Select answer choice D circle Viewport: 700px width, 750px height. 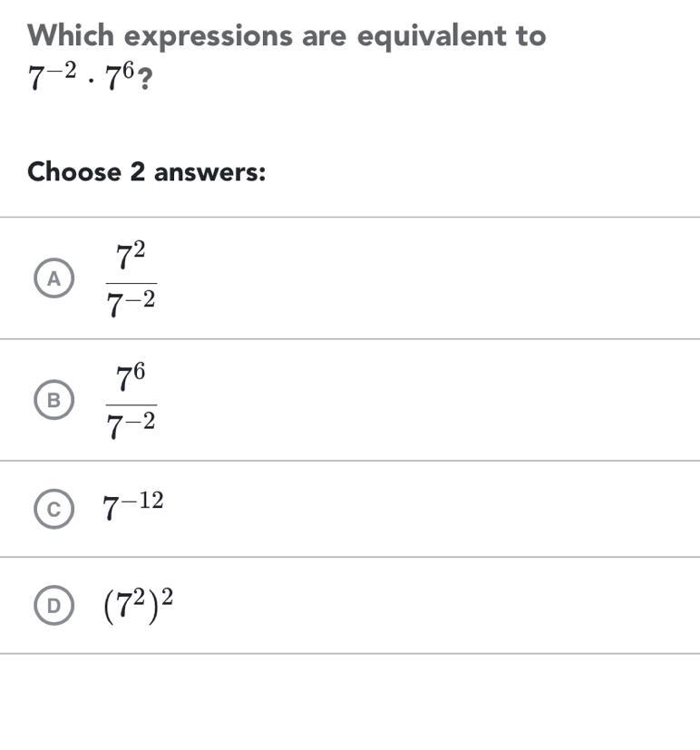(x=53, y=606)
